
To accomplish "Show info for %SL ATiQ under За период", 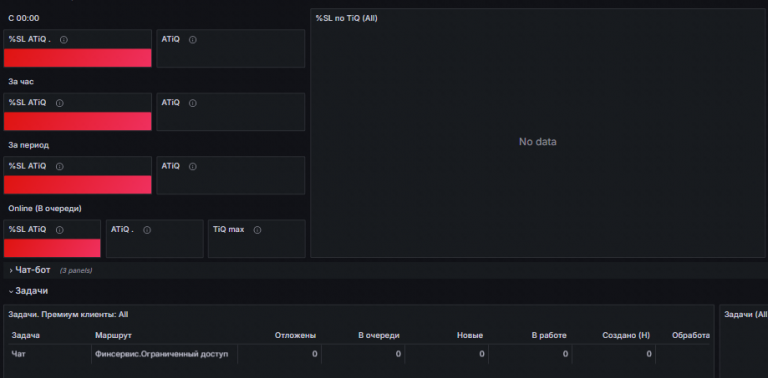I will pos(60,166).
